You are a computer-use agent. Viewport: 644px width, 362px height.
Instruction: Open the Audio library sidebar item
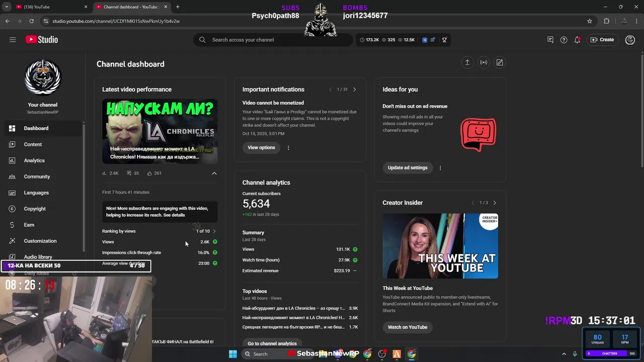click(42, 256)
